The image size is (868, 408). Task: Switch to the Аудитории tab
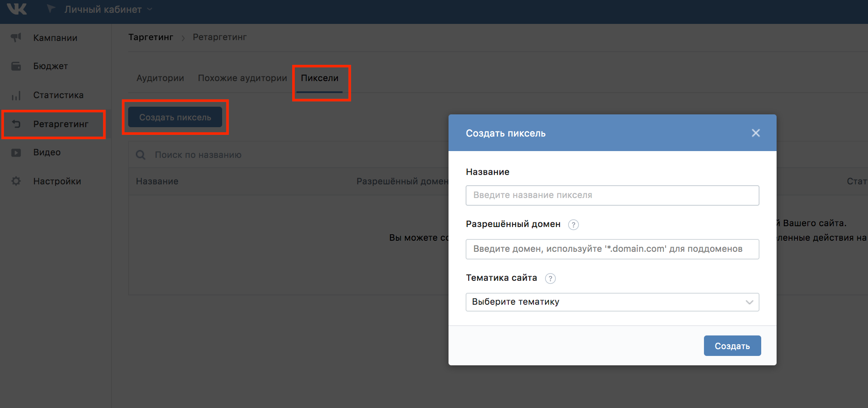[160, 78]
